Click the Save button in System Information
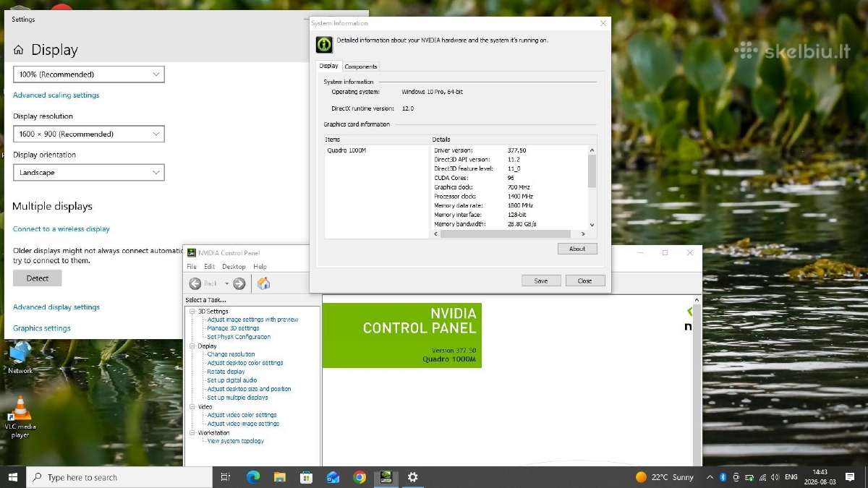 coord(541,281)
